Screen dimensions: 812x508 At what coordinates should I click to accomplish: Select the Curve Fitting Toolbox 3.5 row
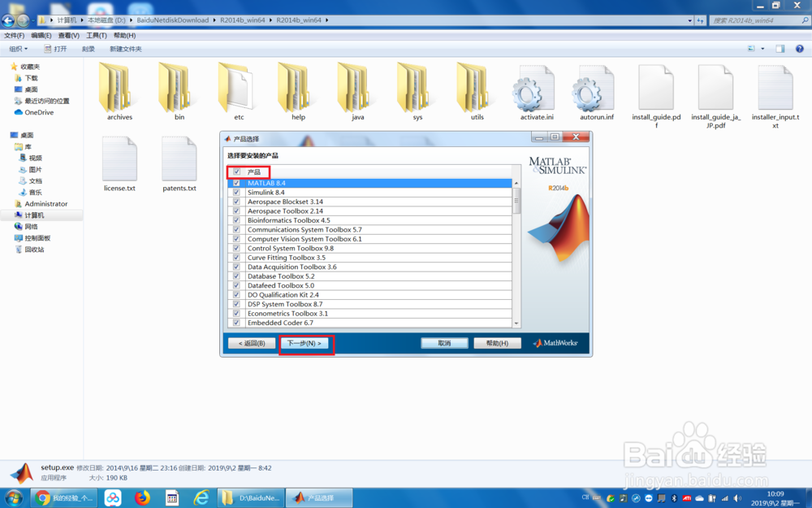(369, 258)
